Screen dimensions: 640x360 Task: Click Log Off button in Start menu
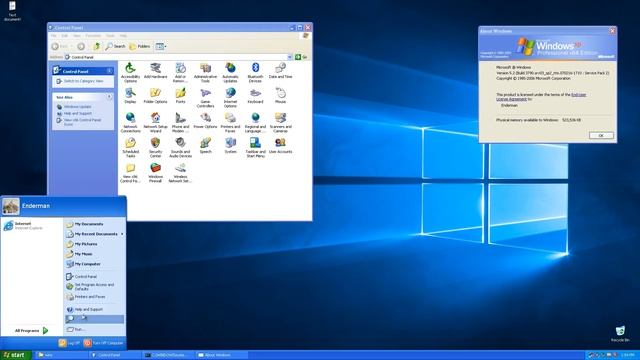69,343
